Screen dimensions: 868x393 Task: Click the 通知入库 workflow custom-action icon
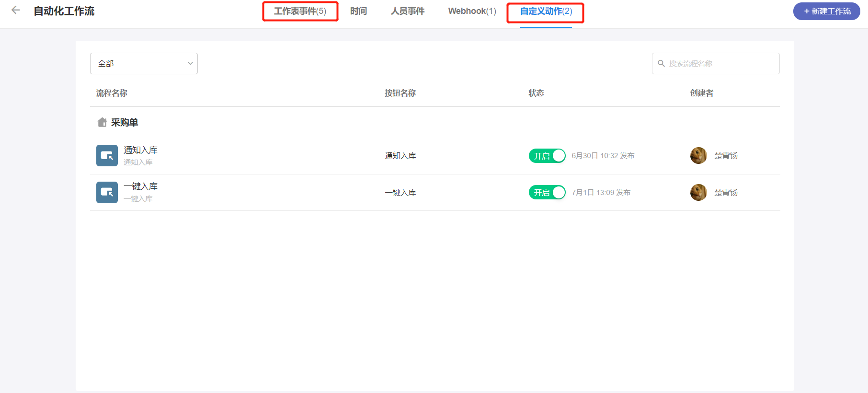click(107, 156)
